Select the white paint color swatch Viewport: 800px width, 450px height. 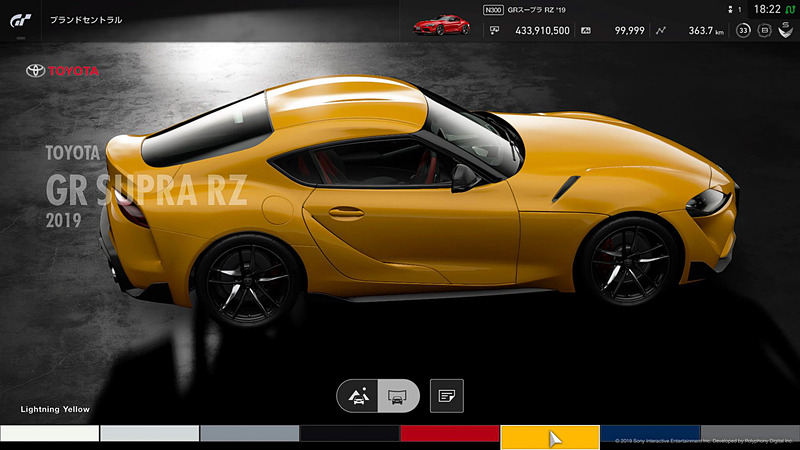[49, 434]
